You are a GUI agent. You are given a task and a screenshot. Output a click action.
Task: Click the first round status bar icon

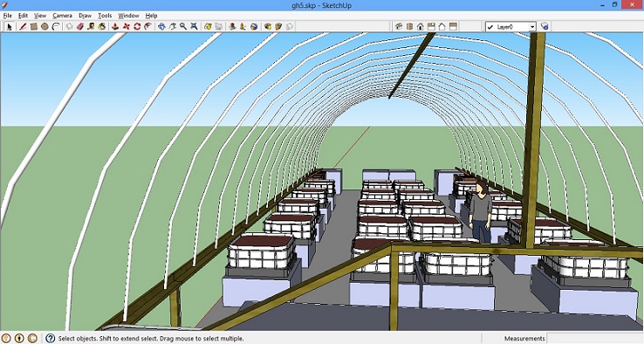[x=6, y=338]
